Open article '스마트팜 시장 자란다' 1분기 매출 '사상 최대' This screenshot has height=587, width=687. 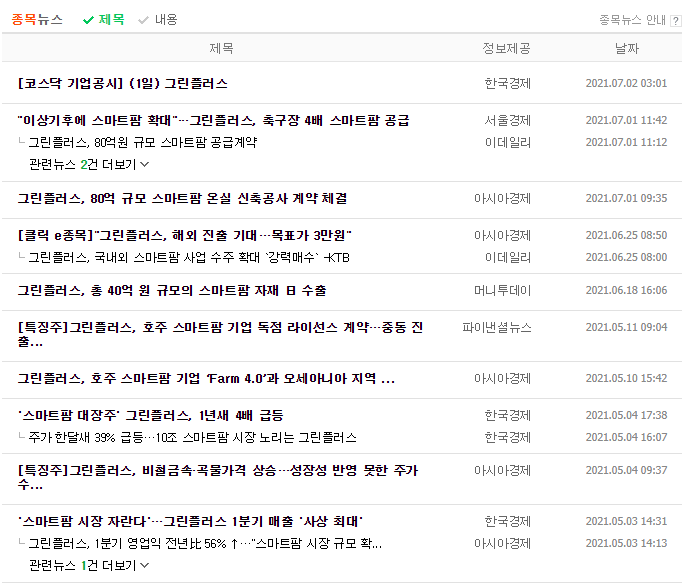[x=190, y=521]
